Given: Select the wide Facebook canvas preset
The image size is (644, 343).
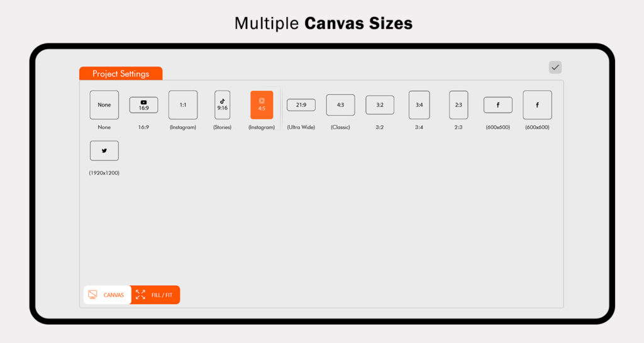Looking at the screenshot, I should click(497, 105).
